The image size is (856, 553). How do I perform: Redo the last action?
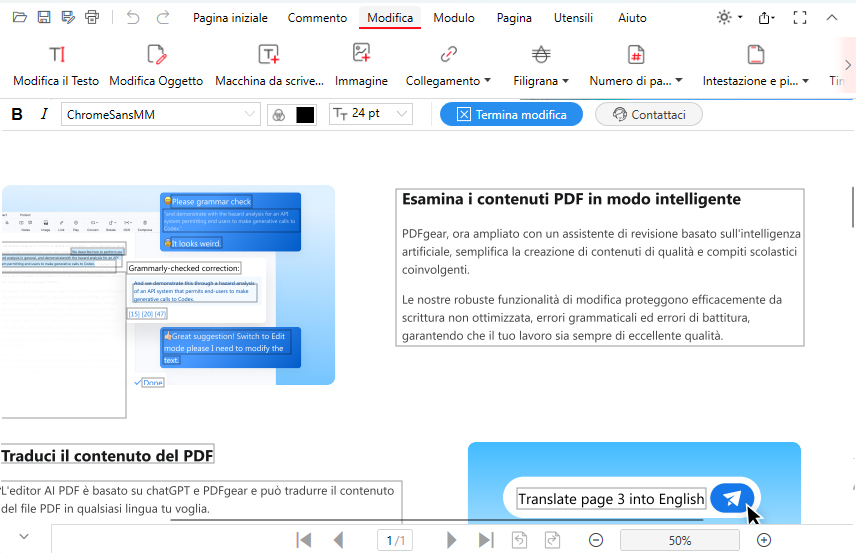163,17
